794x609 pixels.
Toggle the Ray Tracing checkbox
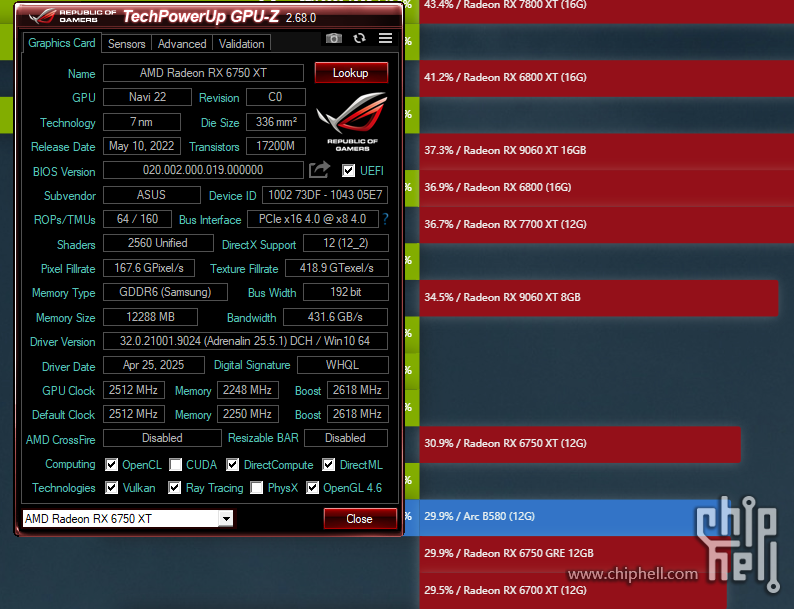(x=175, y=488)
